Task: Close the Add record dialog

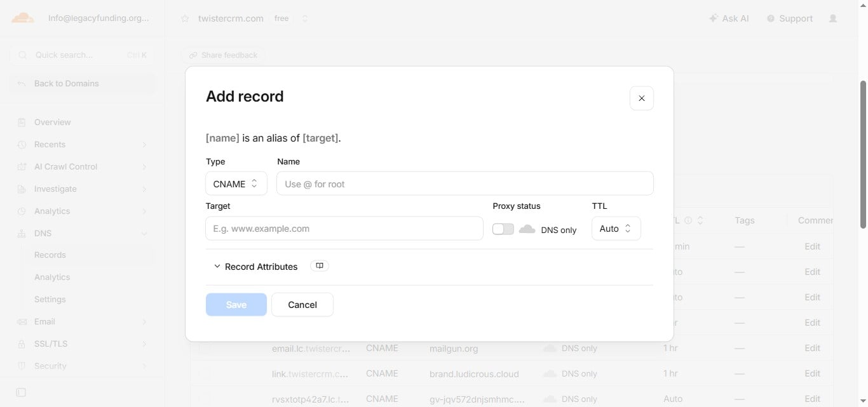Action: click(x=642, y=98)
